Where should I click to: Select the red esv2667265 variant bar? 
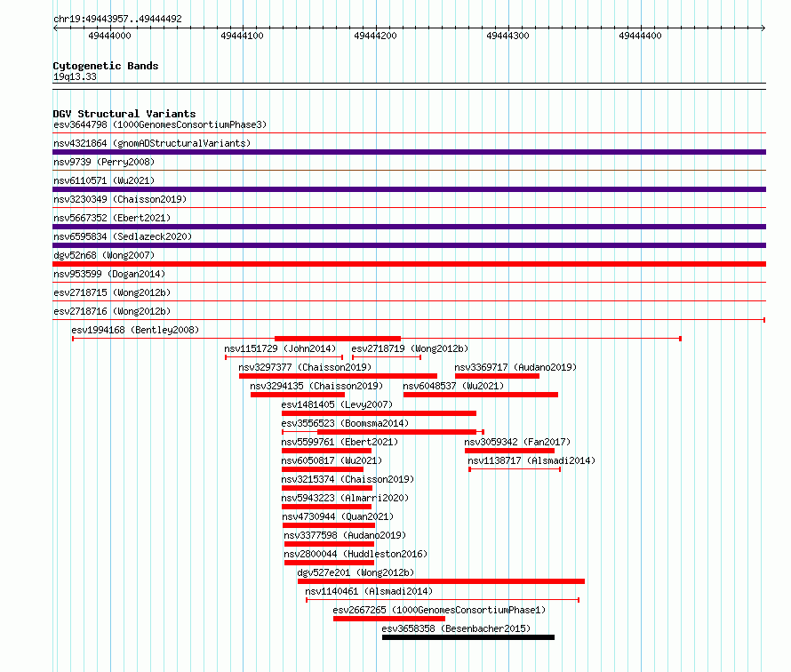click(x=389, y=619)
